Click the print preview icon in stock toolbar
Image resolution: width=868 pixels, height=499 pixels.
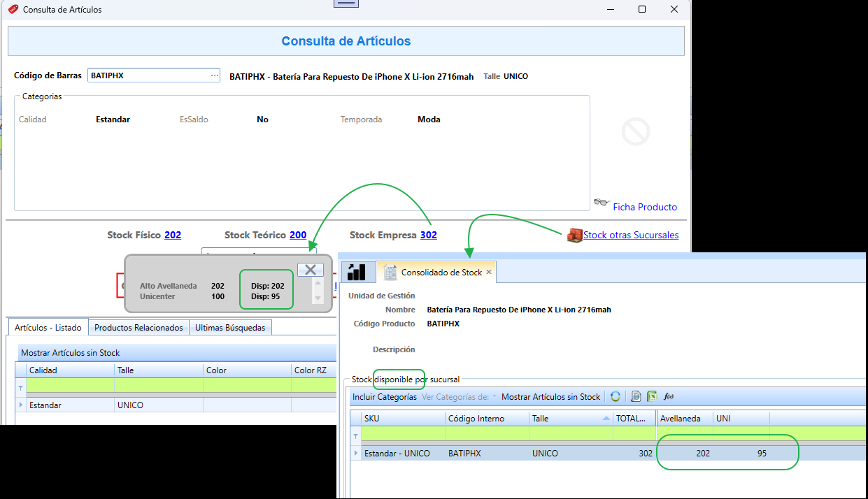[x=636, y=396]
